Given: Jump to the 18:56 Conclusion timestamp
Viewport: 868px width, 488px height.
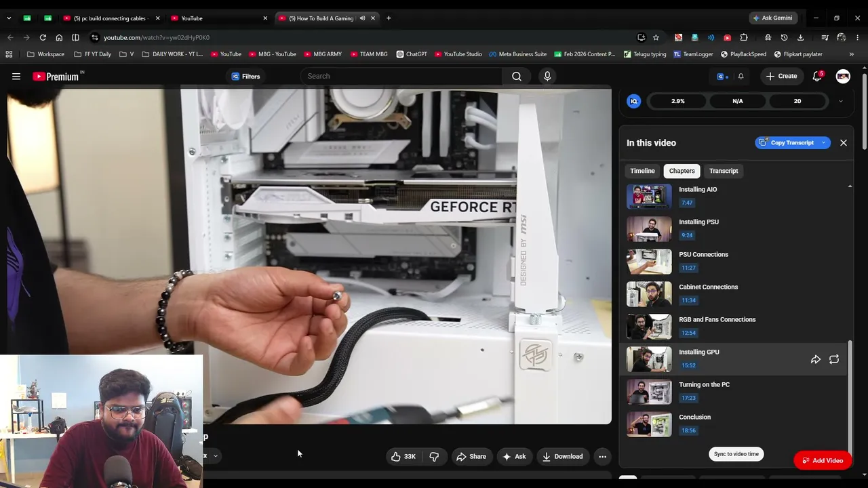Looking at the screenshot, I should [x=688, y=430].
